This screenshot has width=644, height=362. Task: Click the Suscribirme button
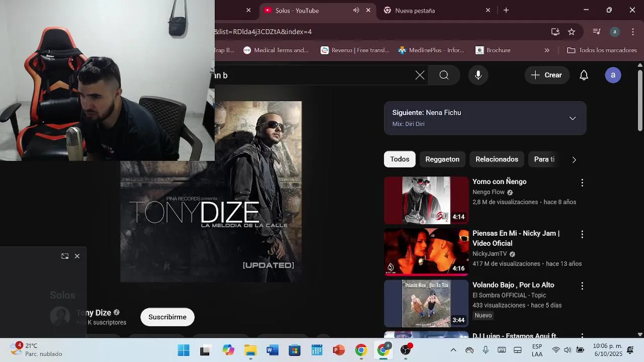point(168,317)
